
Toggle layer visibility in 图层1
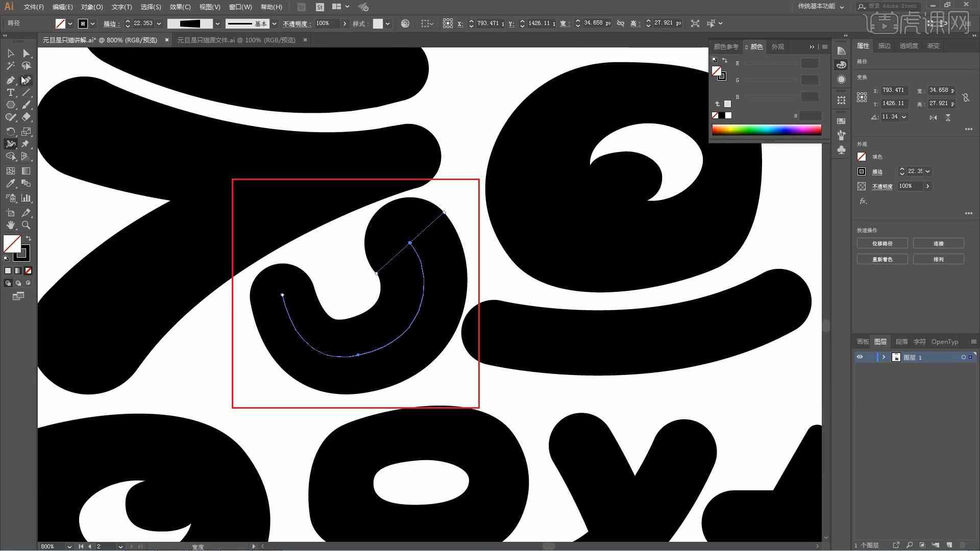click(860, 357)
